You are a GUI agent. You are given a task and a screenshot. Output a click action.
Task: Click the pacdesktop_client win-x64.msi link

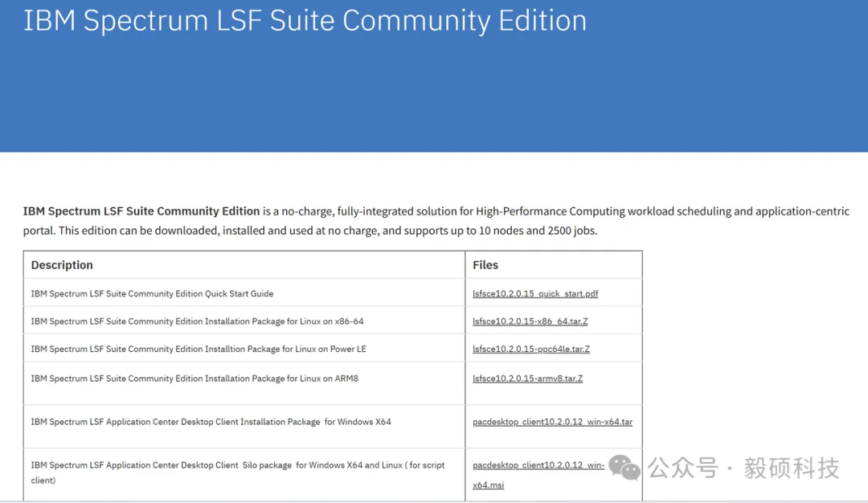coord(538,466)
